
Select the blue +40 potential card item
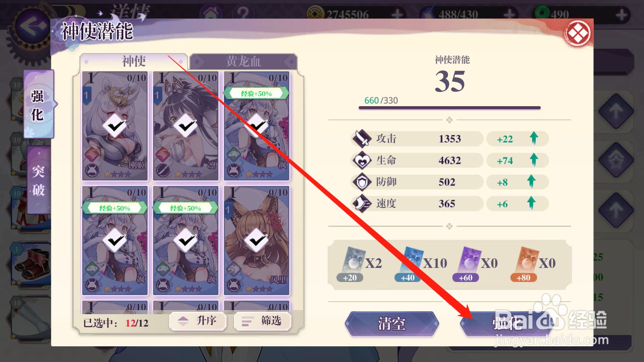click(x=409, y=264)
